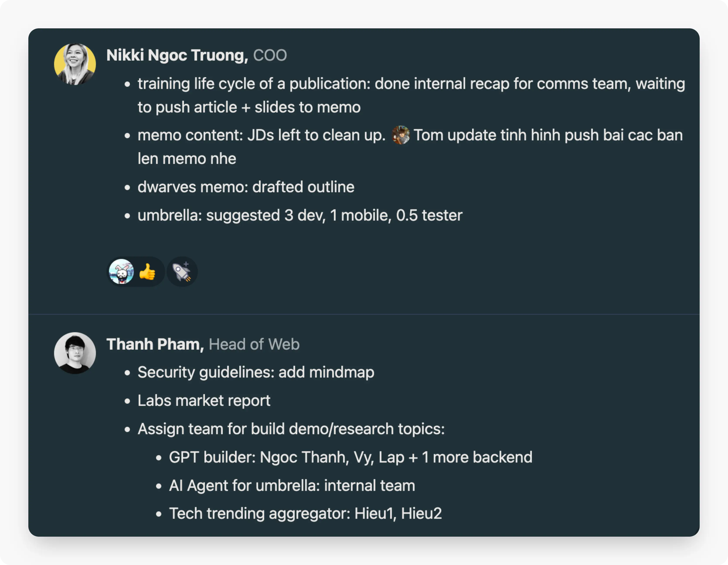Click the Assign team for build demo/research line

coord(291,429)
